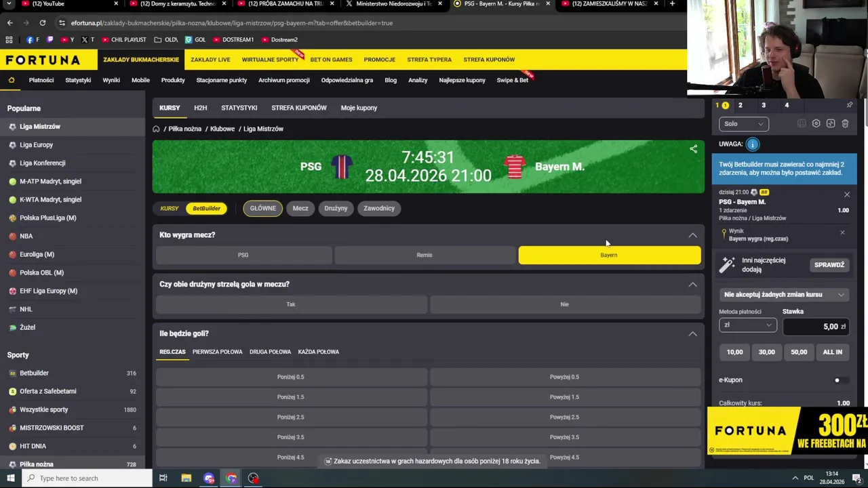
Task: Open the zł payment method dropdown
Action: (747, 325)
